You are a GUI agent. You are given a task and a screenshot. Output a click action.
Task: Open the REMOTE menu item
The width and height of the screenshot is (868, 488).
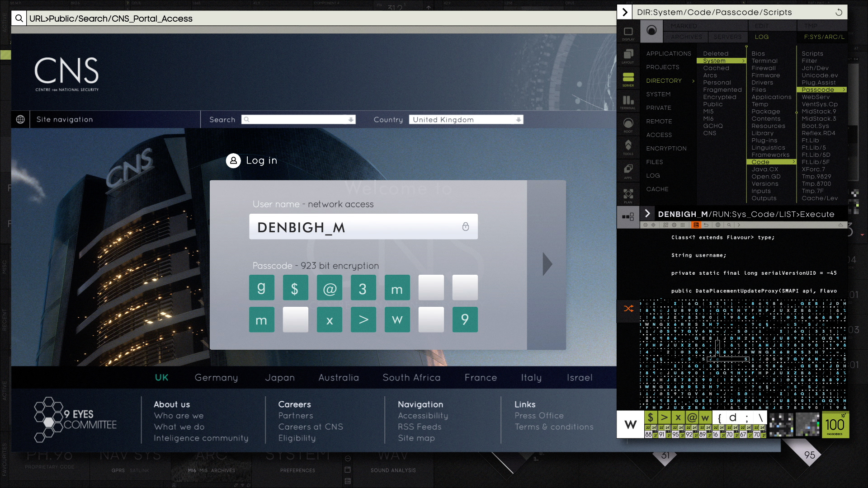pos(659,122)
